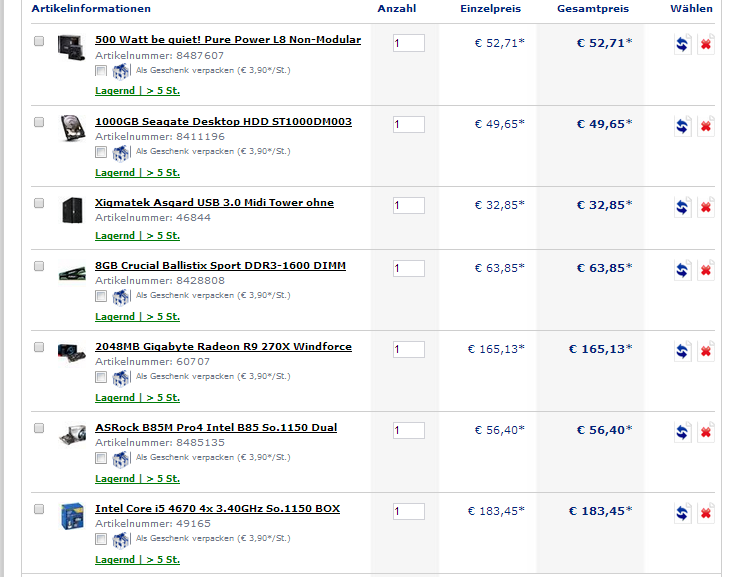This screenshot has height=577, width=729.
Task: Click quantity field for be quiet! power supply
Action: pyautogui.click(x=408, y=43)
